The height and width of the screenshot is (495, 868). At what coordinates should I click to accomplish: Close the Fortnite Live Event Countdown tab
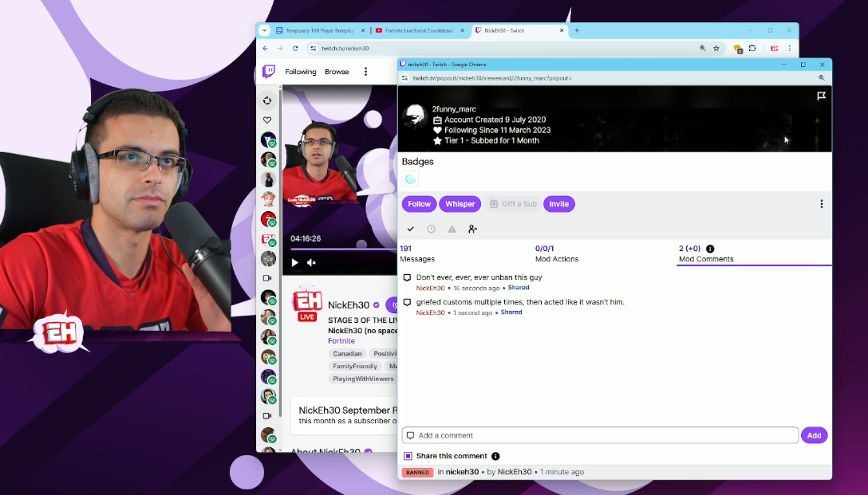(462, 30)
